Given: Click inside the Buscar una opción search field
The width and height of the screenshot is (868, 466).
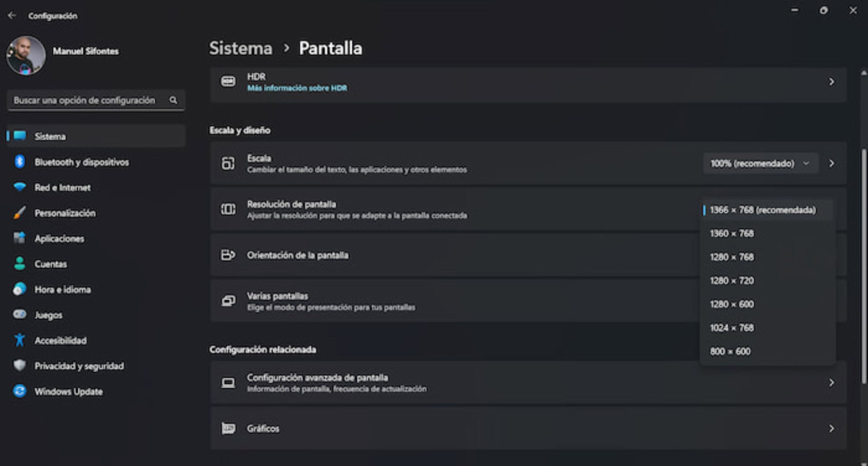Looking at the screenshot, I should (x=86, y=100).
